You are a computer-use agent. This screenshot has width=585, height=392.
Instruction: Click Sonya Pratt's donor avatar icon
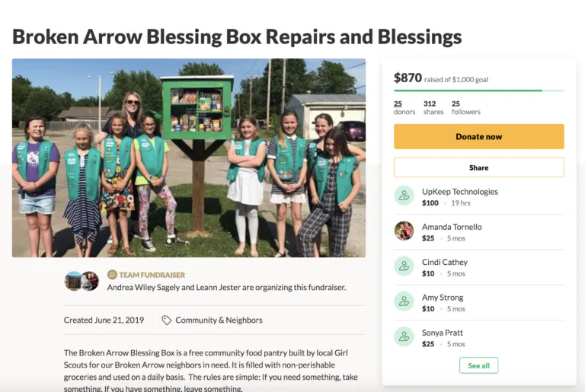[x=404, y=336]
